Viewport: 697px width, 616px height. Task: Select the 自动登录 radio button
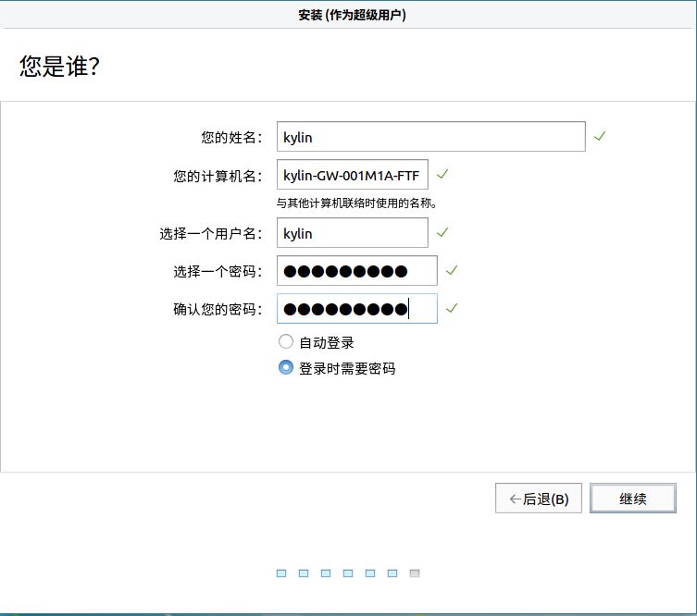pyautogui.click(x=285, y=341)
